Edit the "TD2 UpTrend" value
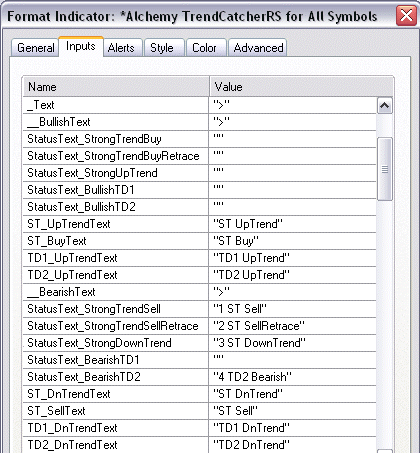The width and height of the screenshot is (420, 453). pyautogui.click(x=293, y=275)
